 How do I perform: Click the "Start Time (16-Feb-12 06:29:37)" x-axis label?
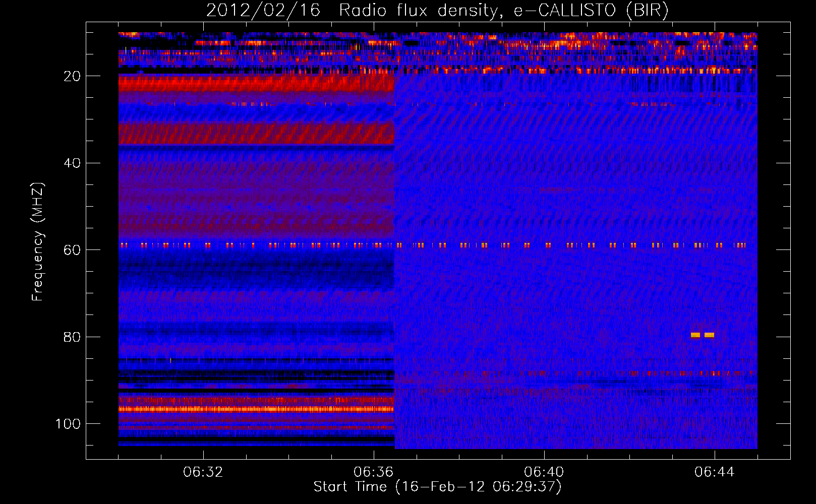437,486
